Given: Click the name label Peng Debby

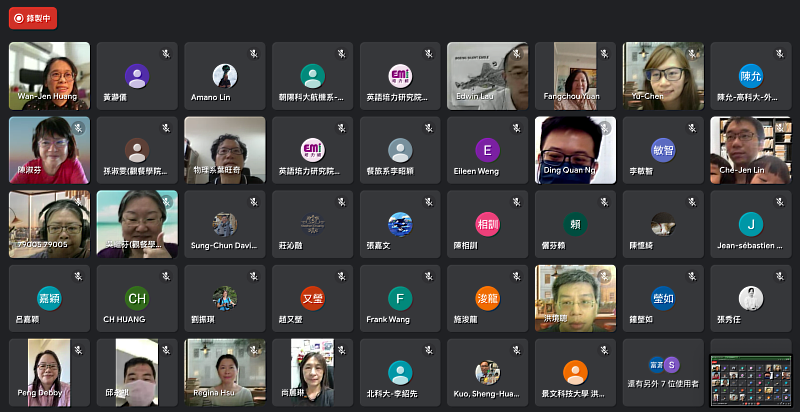Looking at the screenshot, I should [40, 393].
